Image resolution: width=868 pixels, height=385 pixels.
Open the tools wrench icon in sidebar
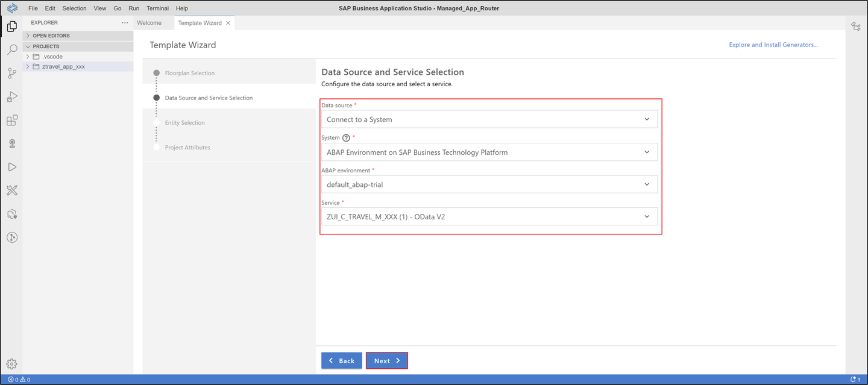(x=11, y=190)
